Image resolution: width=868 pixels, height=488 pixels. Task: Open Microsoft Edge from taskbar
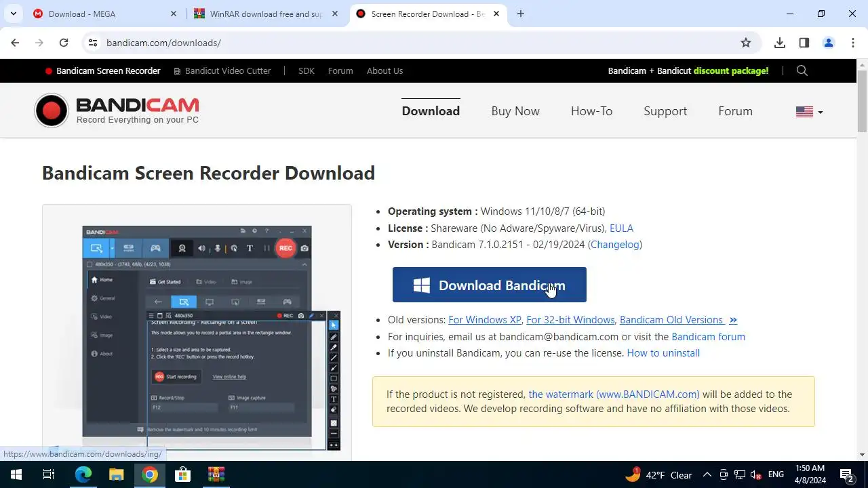coord(83,474)
